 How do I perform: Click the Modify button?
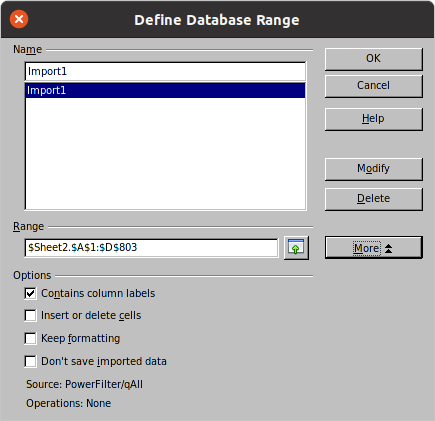click(x=374, y=169)
